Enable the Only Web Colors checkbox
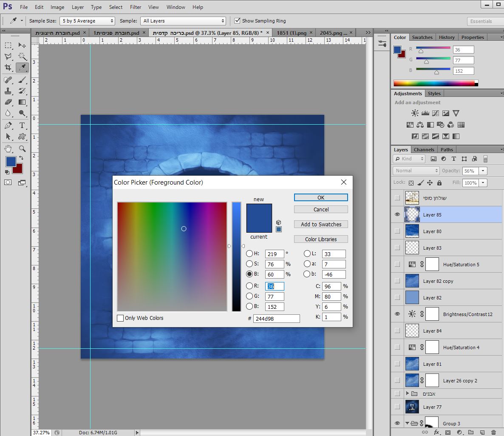Image resolution: width=504 pixels, height=436 pixels. coord(120,318)
